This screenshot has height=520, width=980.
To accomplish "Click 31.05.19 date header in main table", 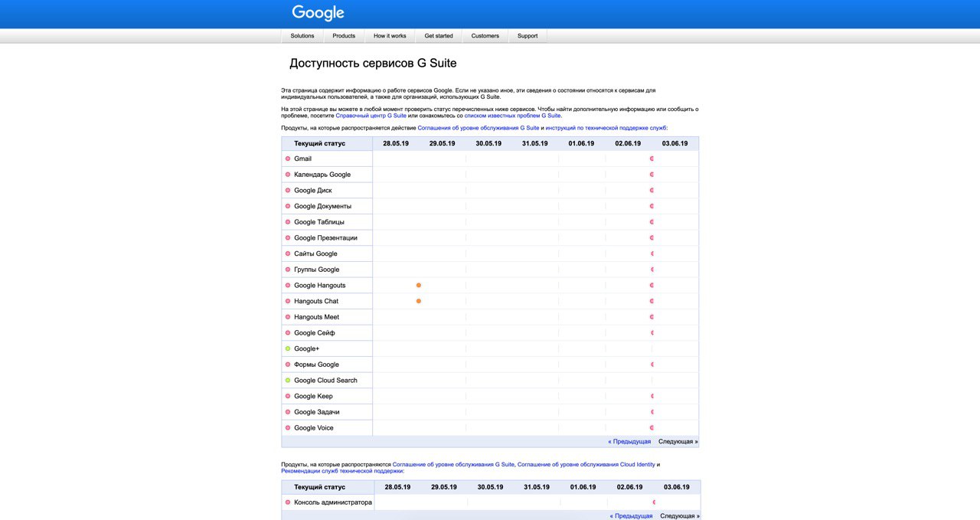I will 535,143.
